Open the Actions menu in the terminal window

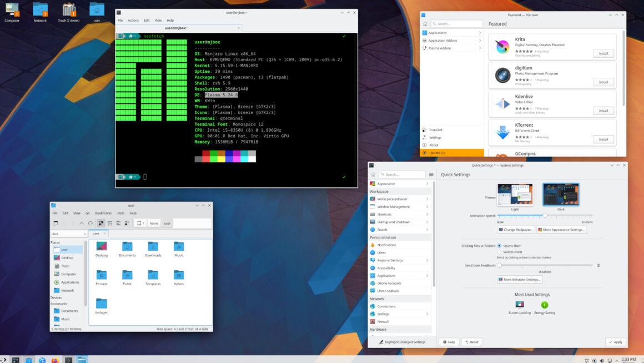point(133,20)
